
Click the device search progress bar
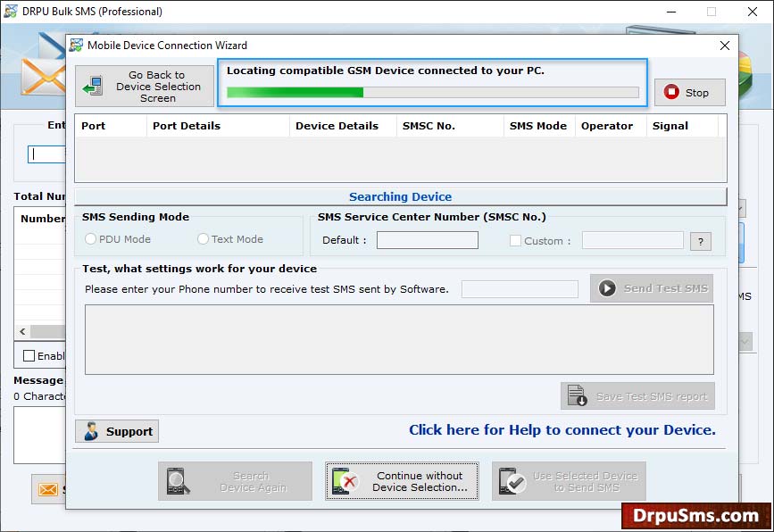click(433, 92)
